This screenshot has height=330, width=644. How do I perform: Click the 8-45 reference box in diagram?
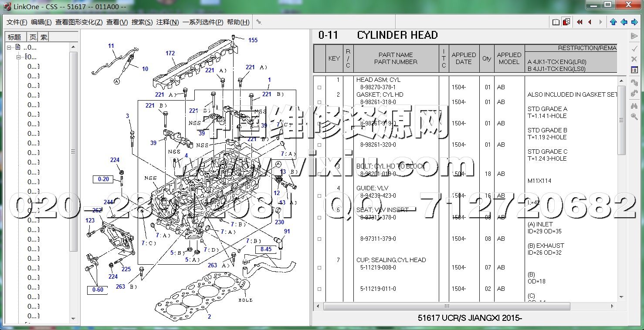[x=266, y=249]
